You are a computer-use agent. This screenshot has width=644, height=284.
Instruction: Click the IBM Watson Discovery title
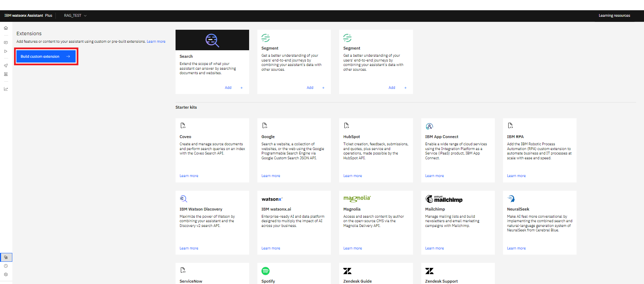tap(201, 209)
